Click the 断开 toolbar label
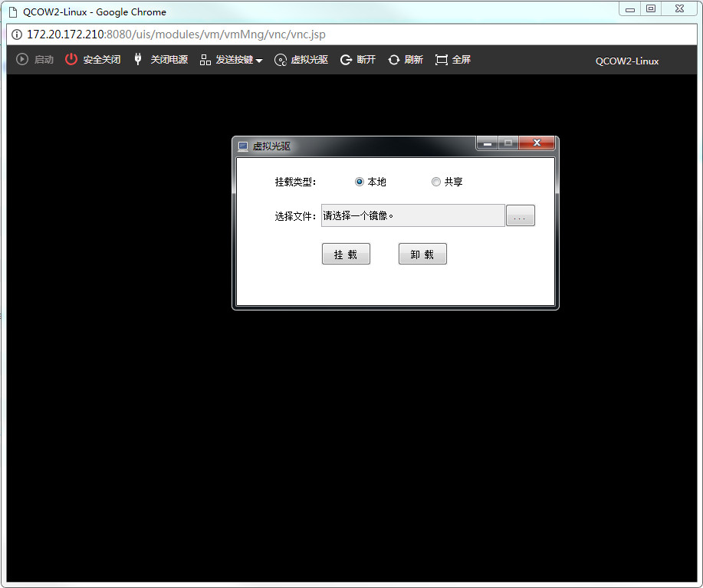Screen dimensions: 703x588 (x=366, y=60)
